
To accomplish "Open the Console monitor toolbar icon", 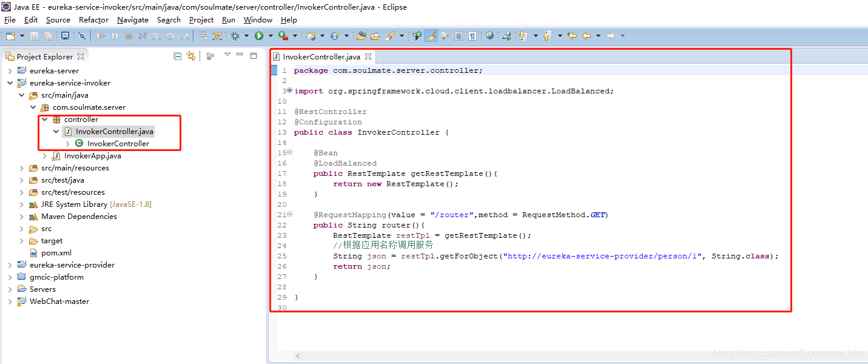I will pyautogui.click(x=66, y=36).
